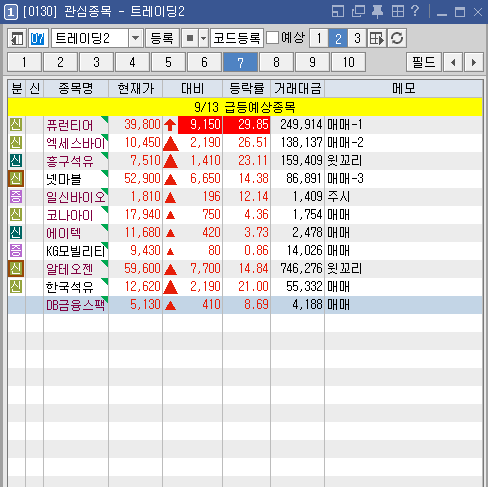Viewport: 488px width, 487px height.
Task: Click the 대비 column header
Action: pyautogui.click(x=193, y=88)
